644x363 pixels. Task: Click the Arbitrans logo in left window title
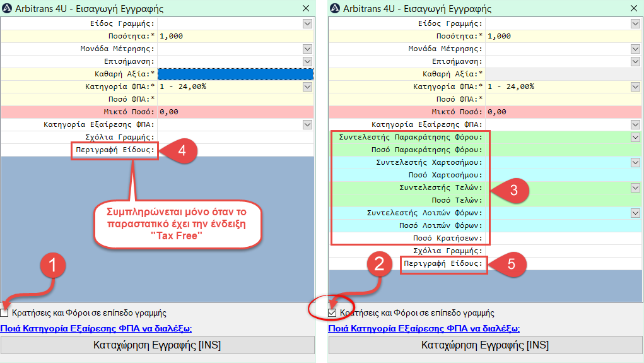click(6, 8)
